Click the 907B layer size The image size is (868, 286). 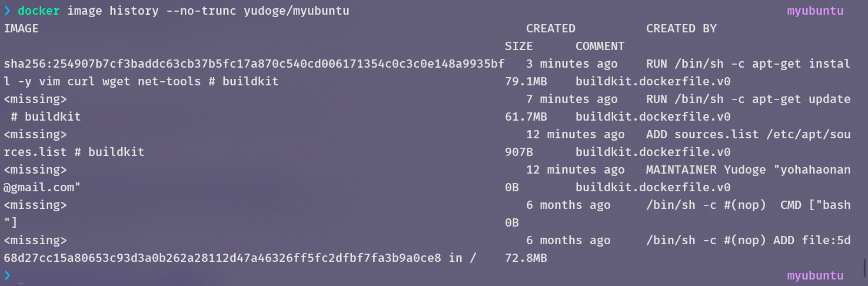[518, 152]
